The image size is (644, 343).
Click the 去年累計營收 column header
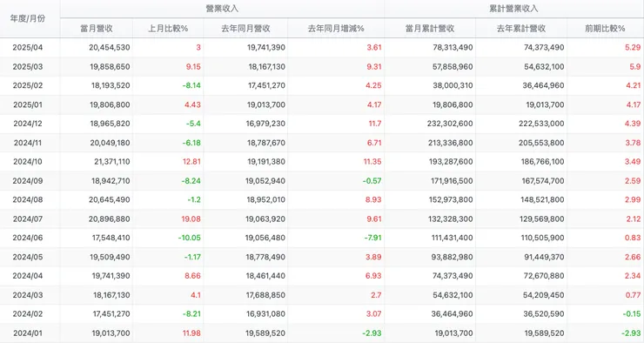click(521, 29)
